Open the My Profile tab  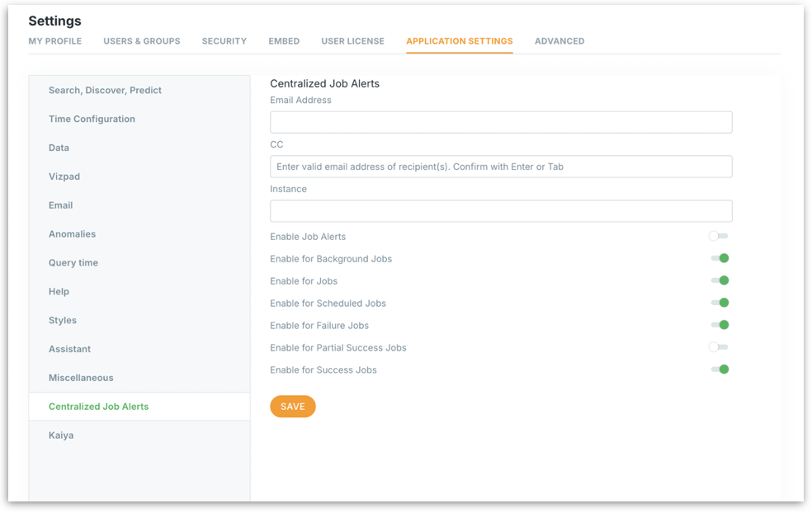pyautogui.click(x=55, y=41)
